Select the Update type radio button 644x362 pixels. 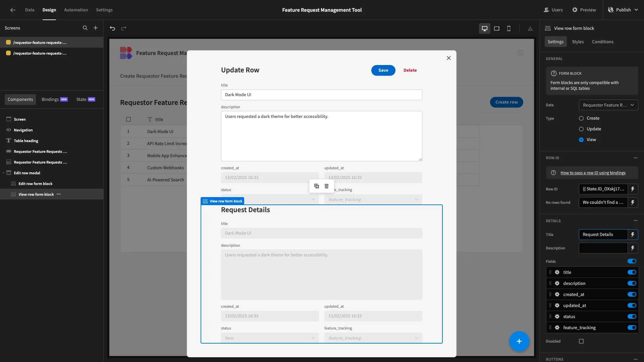pyautogui.click(x=581, y=129)
